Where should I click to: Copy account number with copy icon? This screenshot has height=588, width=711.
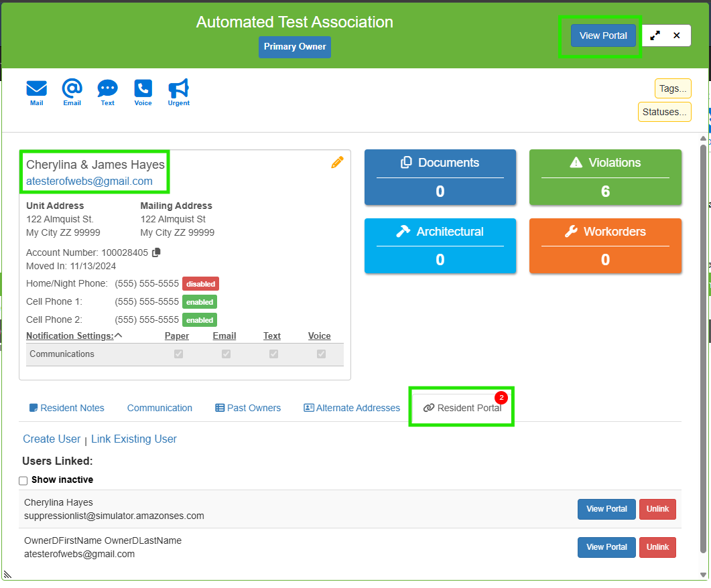click(156, 252)
